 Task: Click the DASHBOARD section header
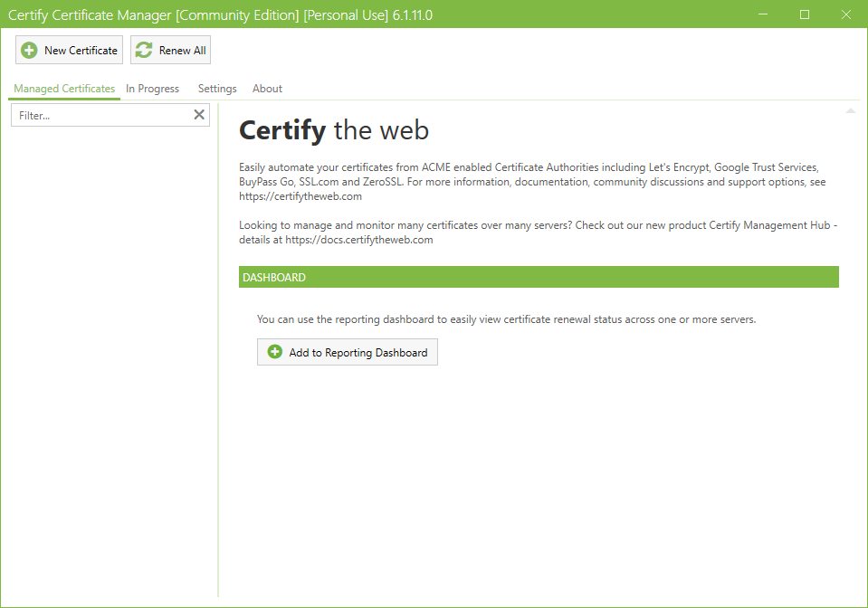[x=539, y=277]
